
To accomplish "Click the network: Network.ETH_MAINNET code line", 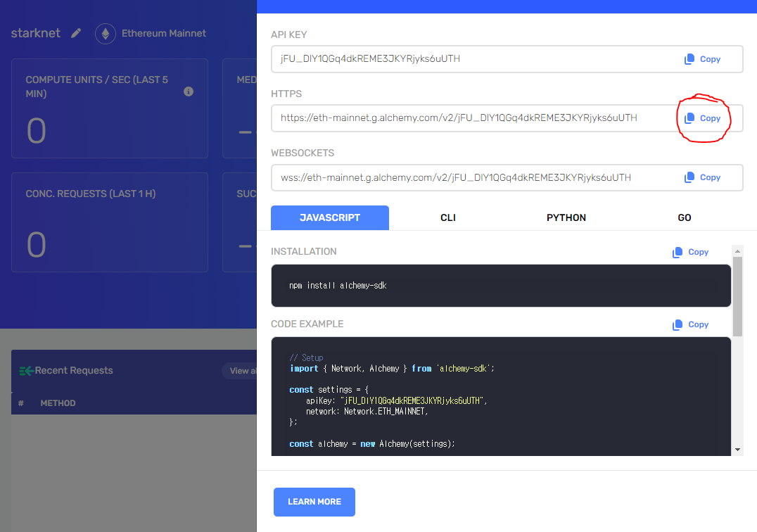I will [367, 411].
